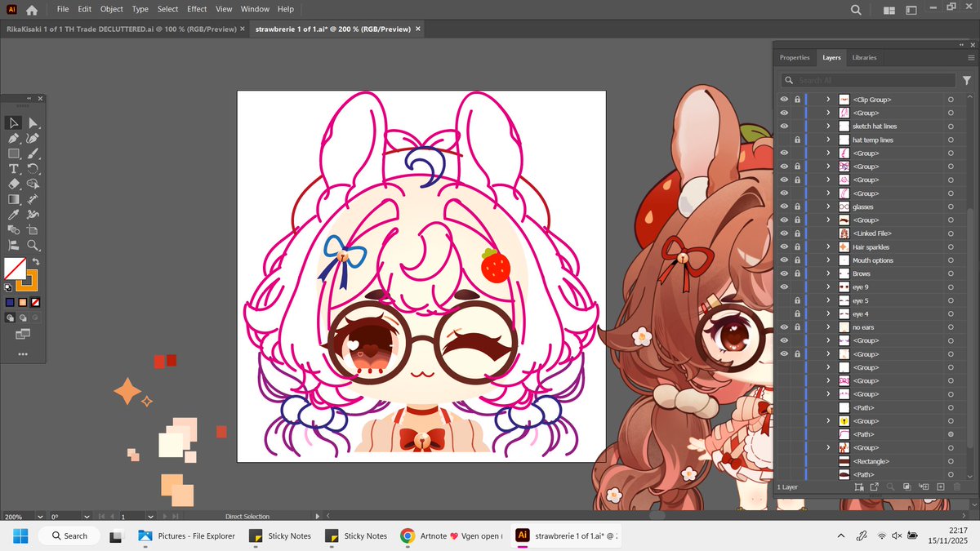The image size is (980, 551).
Task: Select the Pen tool
Action: click(x=14, y=139)
